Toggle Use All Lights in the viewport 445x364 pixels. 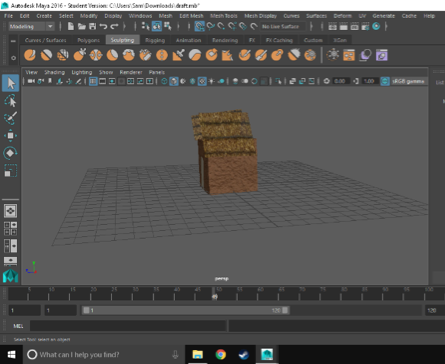212,81
